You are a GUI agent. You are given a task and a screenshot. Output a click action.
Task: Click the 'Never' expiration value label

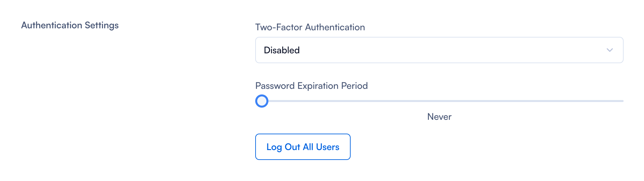pyautogui.click(x=439, y=117)
